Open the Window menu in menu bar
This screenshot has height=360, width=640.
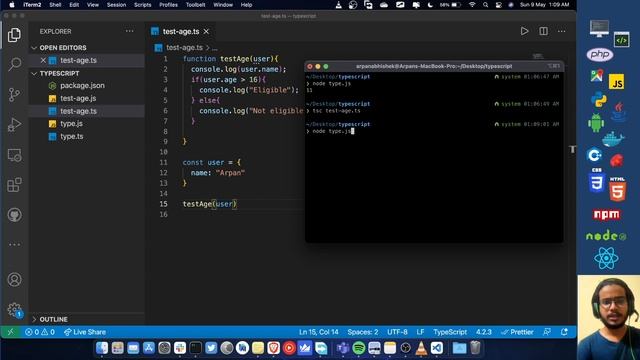click(223, 5)
